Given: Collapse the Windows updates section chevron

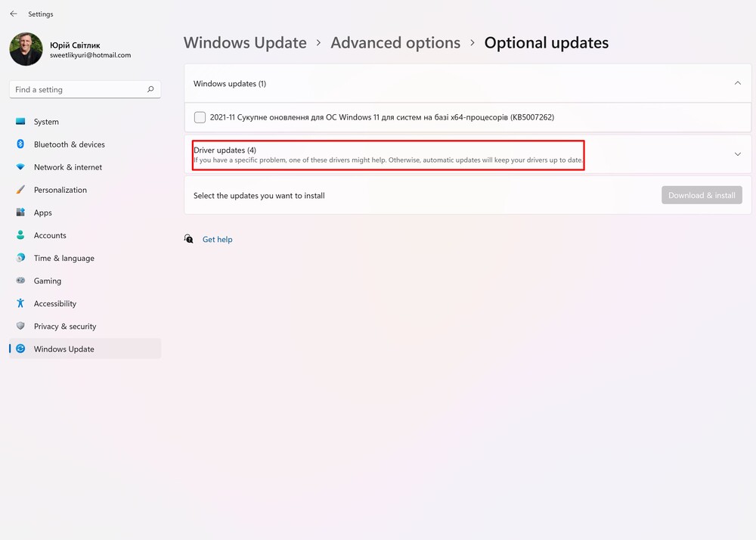Looking at the screenshot, I should click(738, 83).
